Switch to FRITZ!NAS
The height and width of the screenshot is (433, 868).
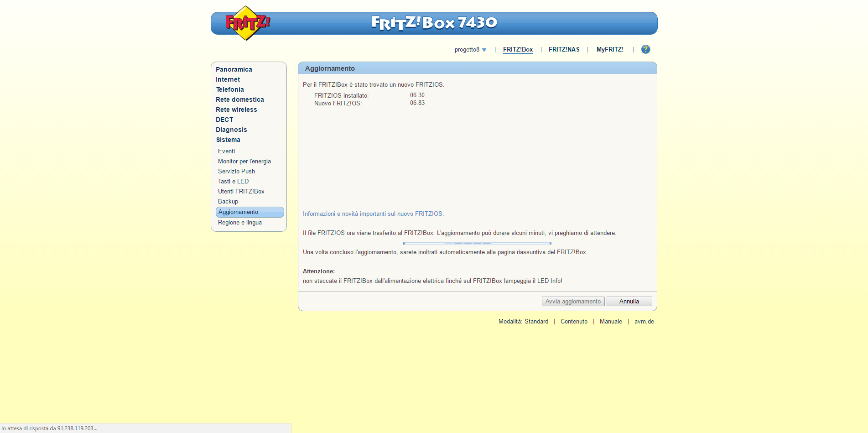(x=564, y=50)
